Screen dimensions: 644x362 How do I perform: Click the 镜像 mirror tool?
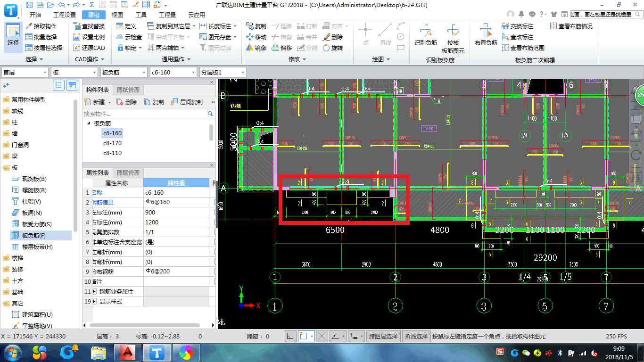pos(256,48)
